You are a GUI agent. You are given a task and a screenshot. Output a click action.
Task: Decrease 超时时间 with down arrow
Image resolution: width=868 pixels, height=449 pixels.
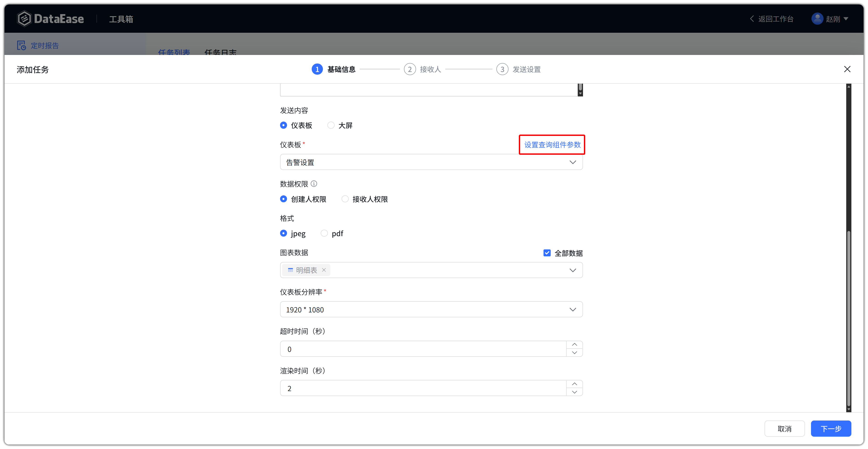[574, 353]
